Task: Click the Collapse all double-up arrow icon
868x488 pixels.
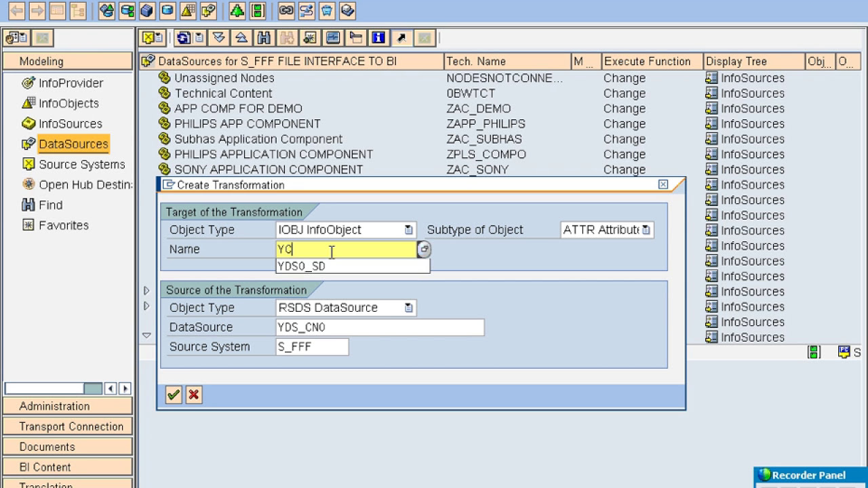Action: [x=241, y=38]
